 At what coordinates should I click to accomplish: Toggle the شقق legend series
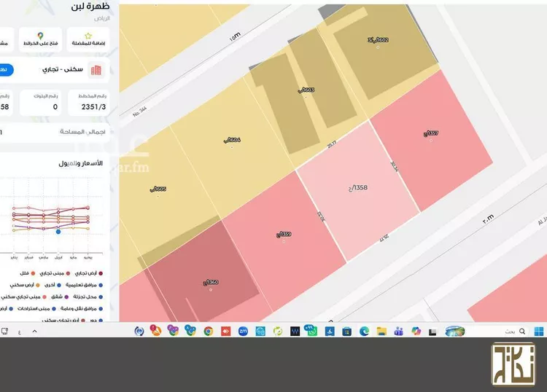click(x=60, y=297)
